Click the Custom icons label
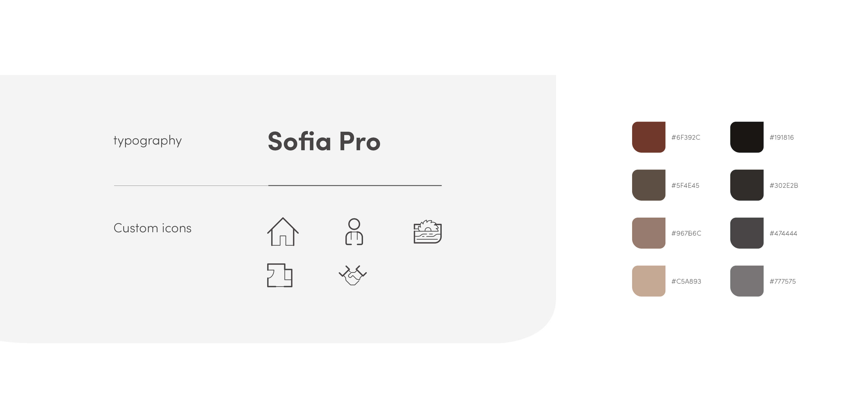 coord(152,228)
